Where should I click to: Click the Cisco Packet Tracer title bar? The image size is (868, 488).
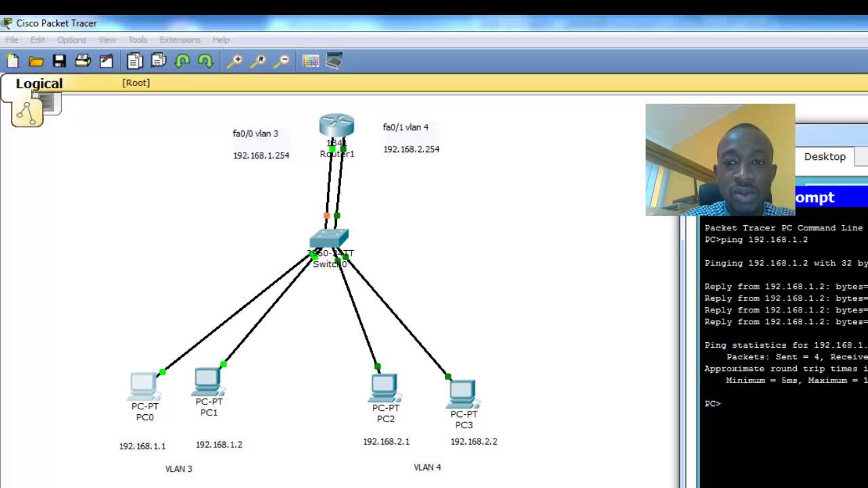click(x=434, y=23)
